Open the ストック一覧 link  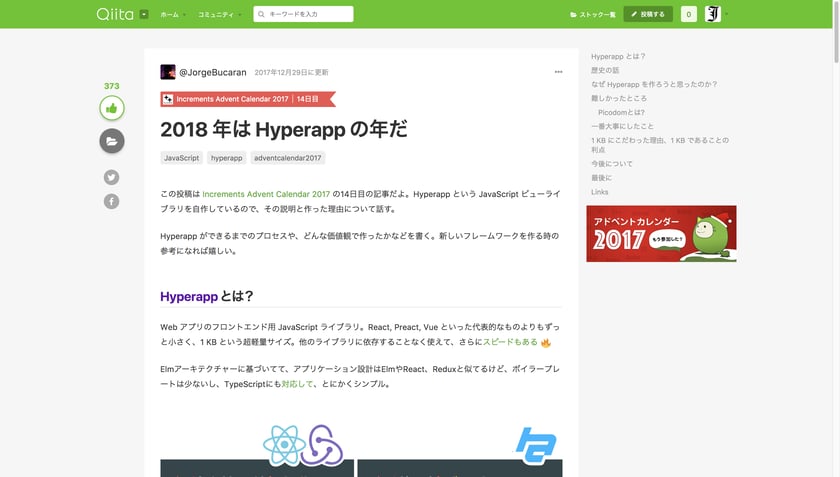[592, 14]
